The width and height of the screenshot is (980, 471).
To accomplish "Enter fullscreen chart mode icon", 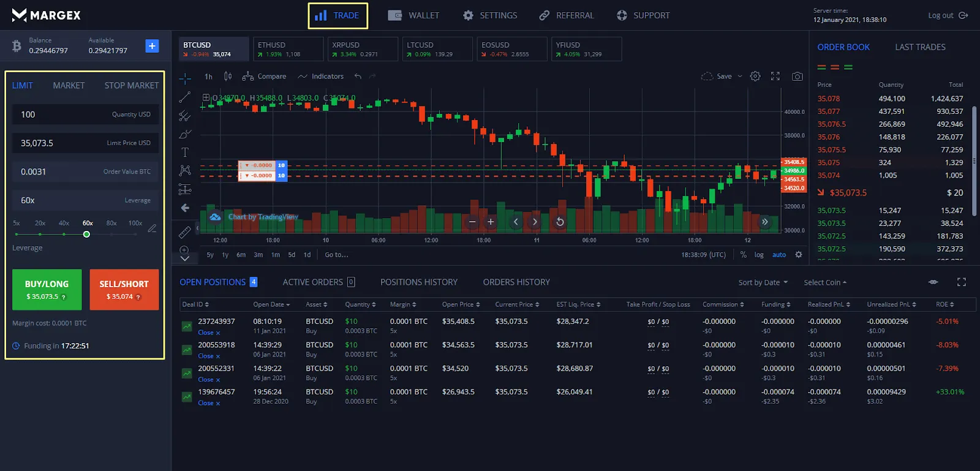I will coord(775,77).
